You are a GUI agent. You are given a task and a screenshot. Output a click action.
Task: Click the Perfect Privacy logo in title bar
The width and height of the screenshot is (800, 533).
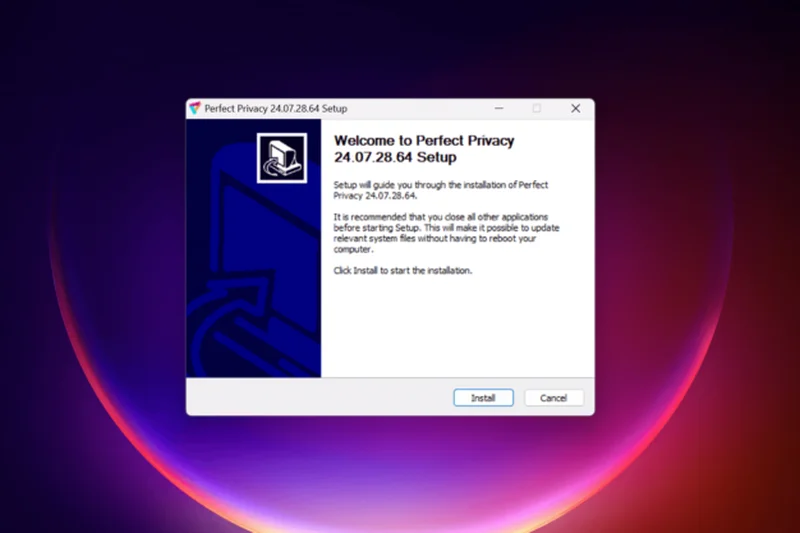pos(195,108)
